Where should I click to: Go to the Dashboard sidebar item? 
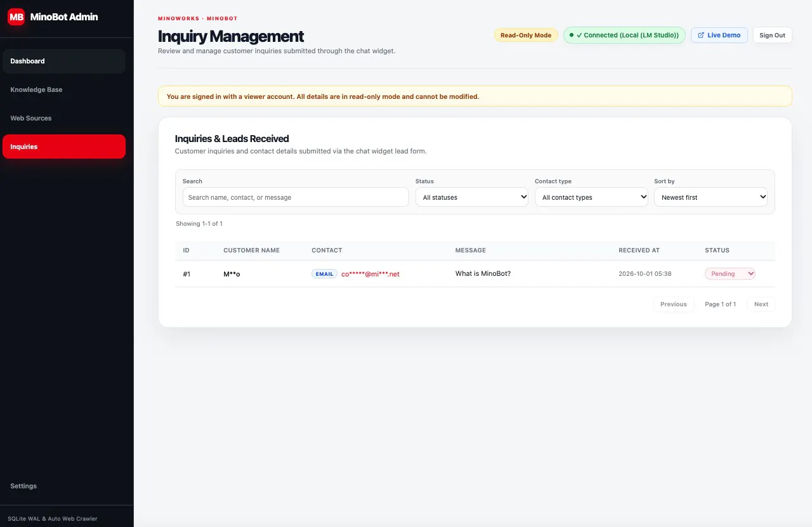pos(64,61)
